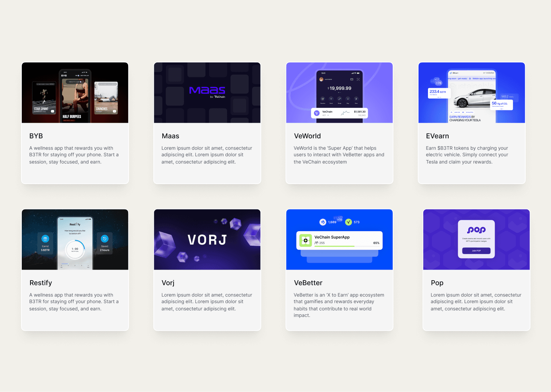
Task: Click the user avatar in VeWorld phone header
Action: pyautogui.click(x=321, y=79)
